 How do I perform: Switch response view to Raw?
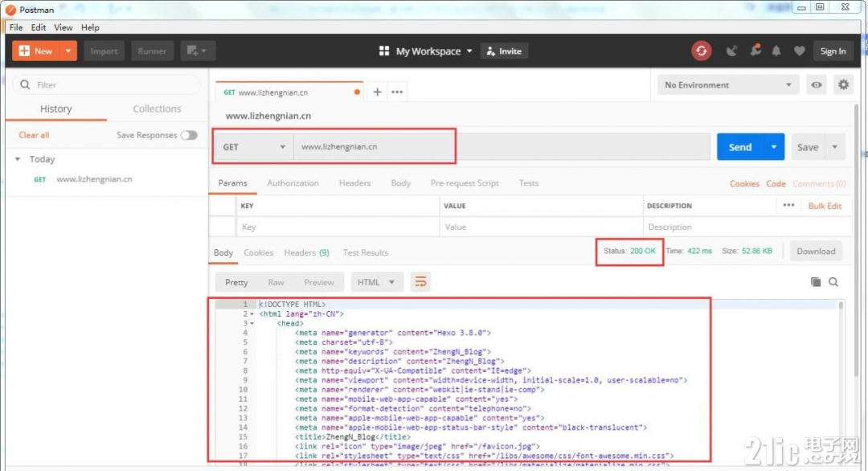pos(276,282)
